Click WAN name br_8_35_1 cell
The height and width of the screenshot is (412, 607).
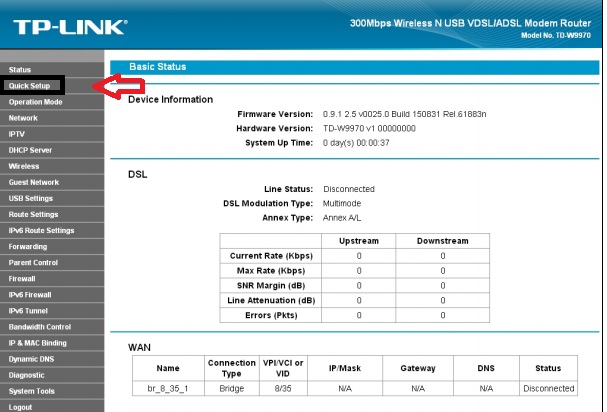(168, 388)
